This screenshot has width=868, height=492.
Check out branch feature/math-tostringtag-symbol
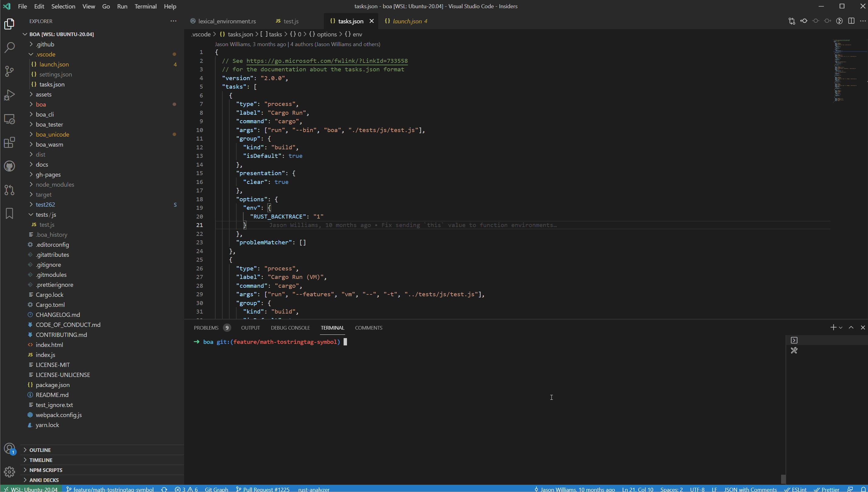(x=110, y=489)
